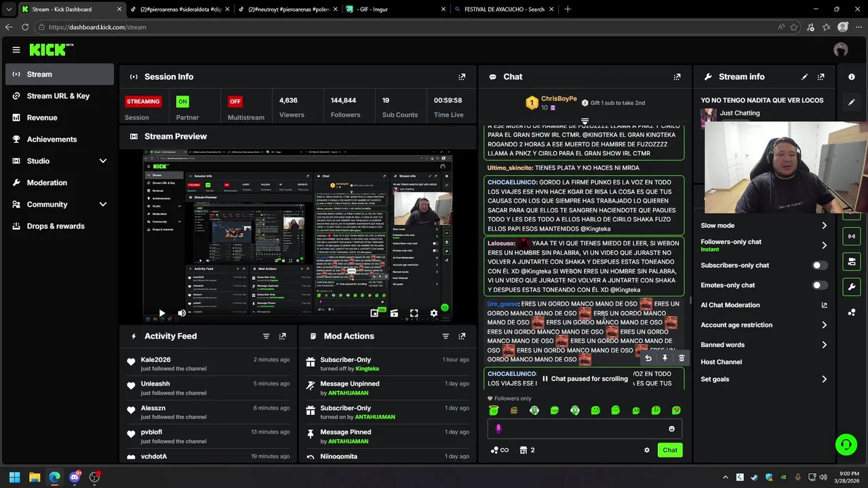
Task: Send message with the green Chat button
Action: (670, 450)
